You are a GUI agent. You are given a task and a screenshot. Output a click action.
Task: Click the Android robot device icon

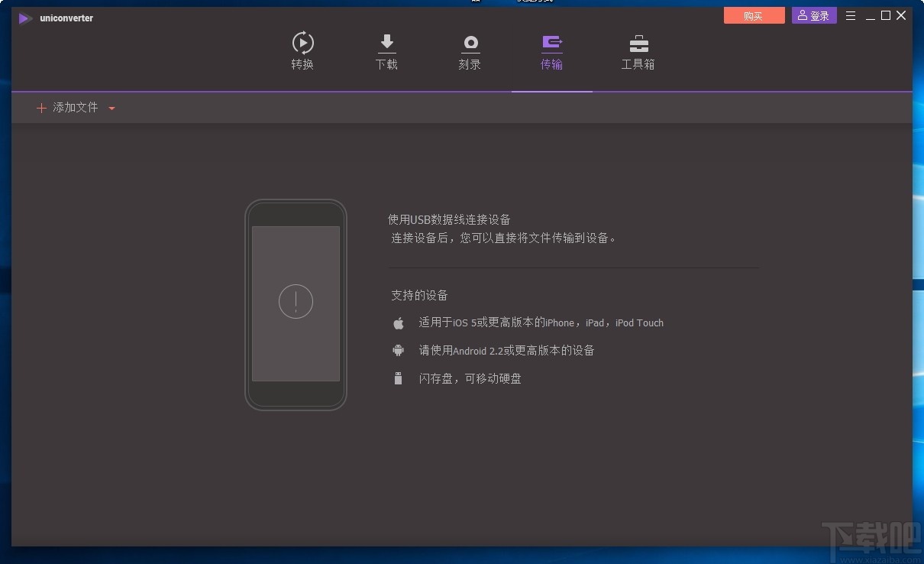[x=398, y=350]
